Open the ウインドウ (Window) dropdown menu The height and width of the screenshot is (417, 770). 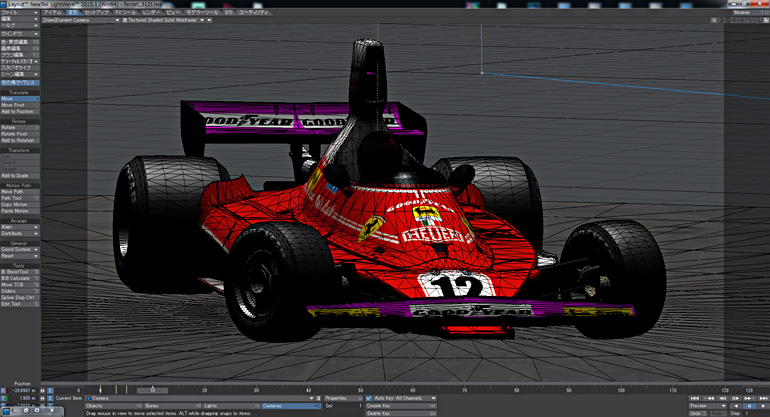(20, 34)
